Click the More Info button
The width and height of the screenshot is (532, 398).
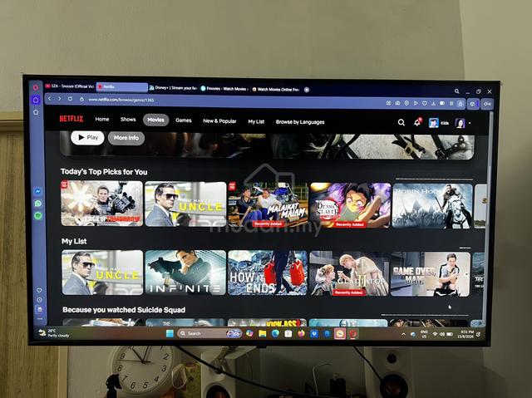[x=126, y=138]
